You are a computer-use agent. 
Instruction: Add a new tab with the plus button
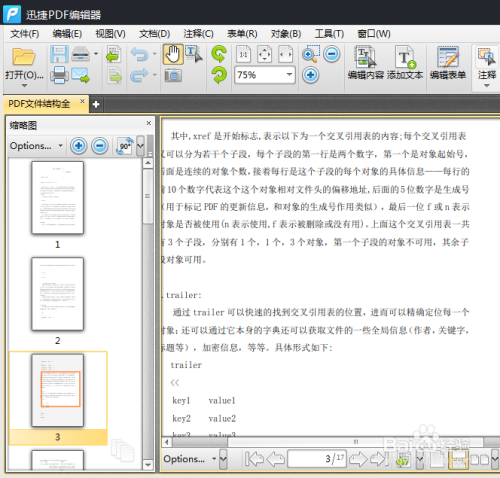[96, 104]
